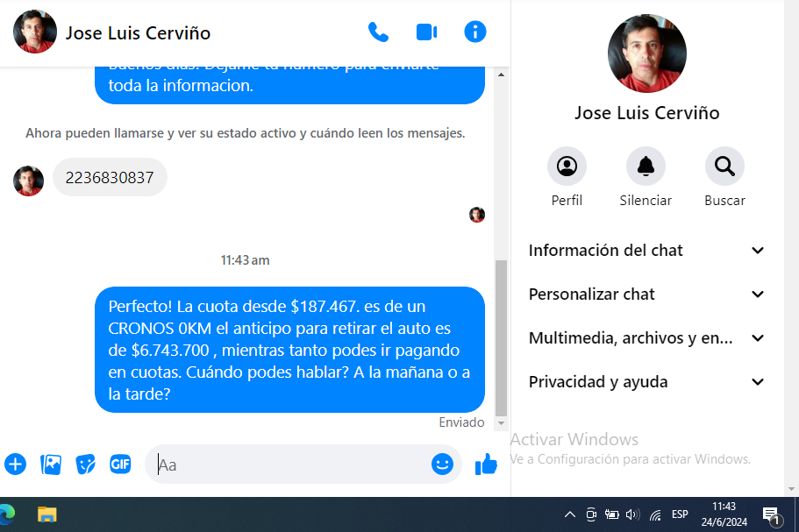The image size is (799, 532).
Task: Open more actions plus icon
Action: (x=16, y=465)
